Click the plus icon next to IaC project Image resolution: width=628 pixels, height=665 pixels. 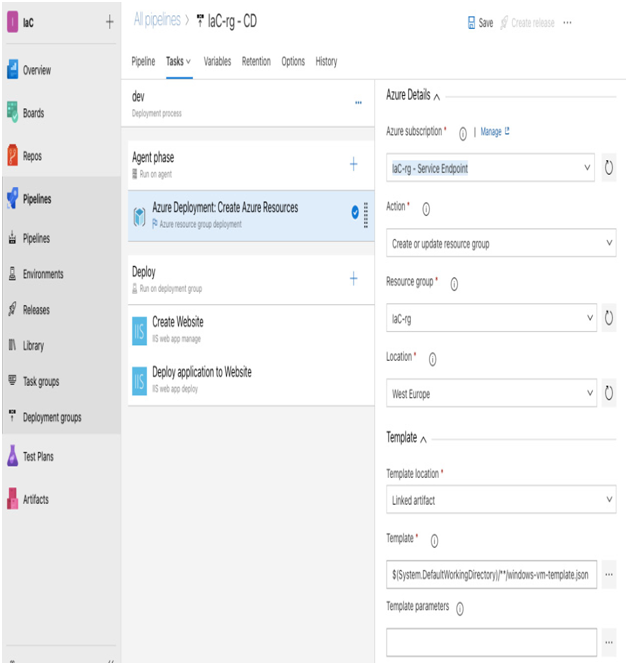pos(109,22)
